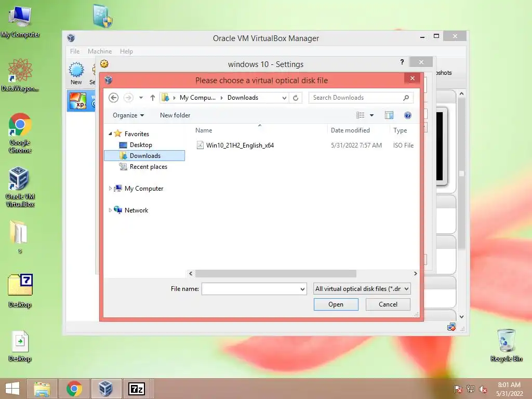Click the ISO file icon for Win10_21H2
The image size is (532, 399).
[x=200, y=145]
